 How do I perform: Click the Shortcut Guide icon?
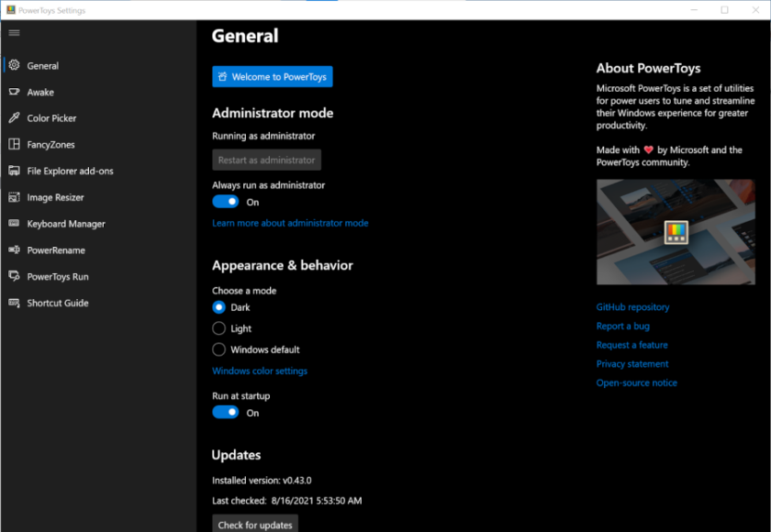coord(15,303)
